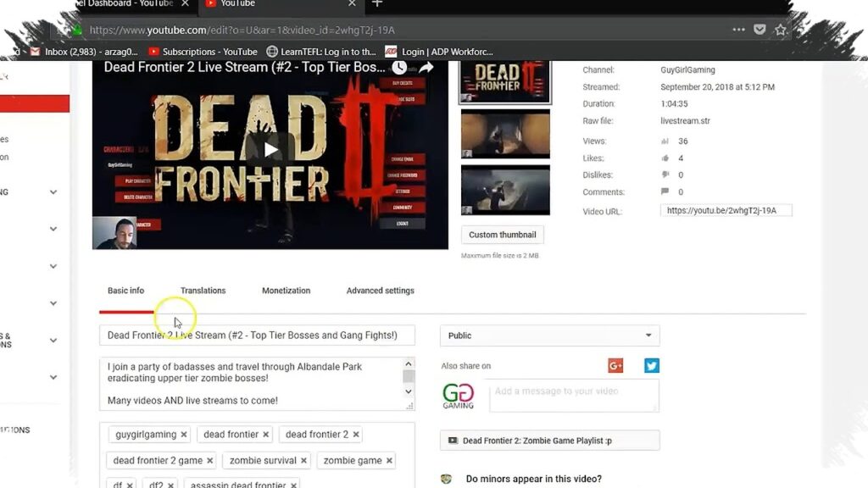Viewport: 868px width, 488px height.
Task: Expand the fourth sidebar section chevron
Action: (53, 303)
